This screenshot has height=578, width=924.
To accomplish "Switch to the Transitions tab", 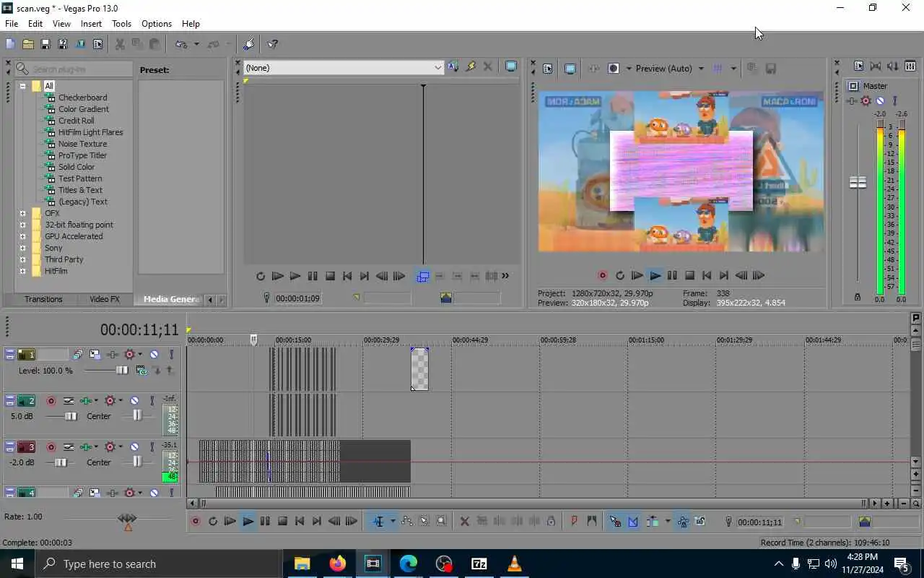I will [x=43, y=299].
